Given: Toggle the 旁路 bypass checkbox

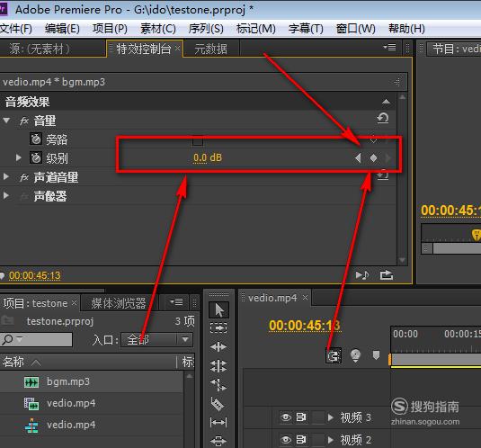Looking at the screenshot, I should tap(198, 140).
